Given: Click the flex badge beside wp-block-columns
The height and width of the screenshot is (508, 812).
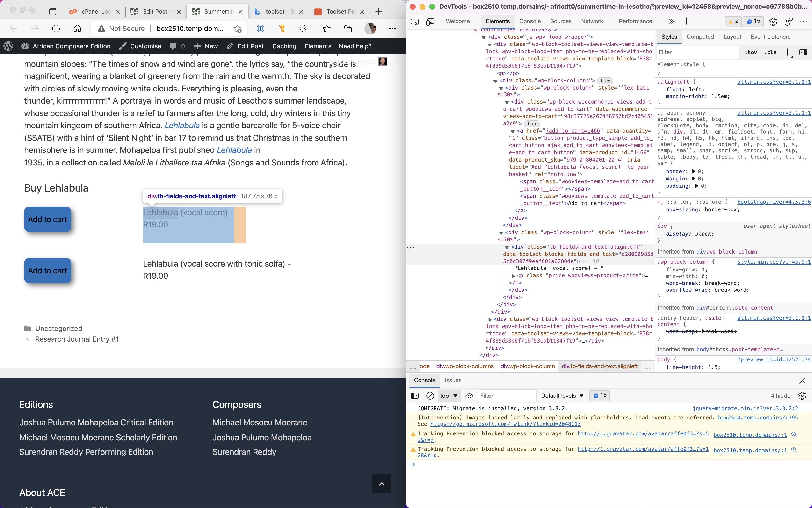Looking at the screenshot, I should pyautogui.click(x=605, y=81).
